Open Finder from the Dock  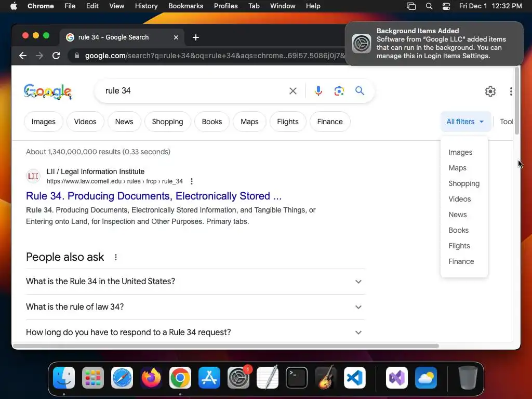point(64,377)
